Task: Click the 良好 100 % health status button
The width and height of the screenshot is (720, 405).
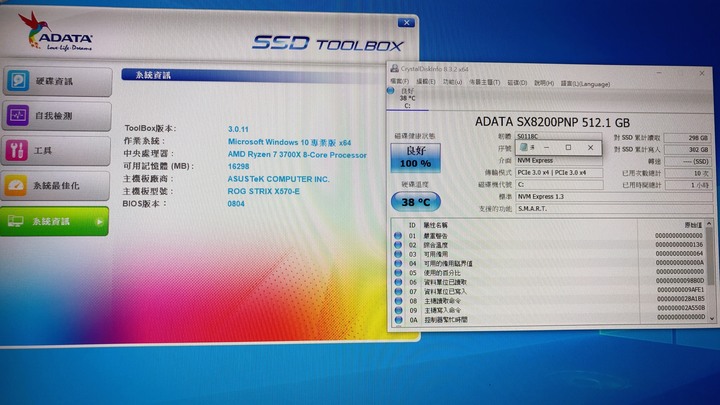Action: (x=416, y=158)
